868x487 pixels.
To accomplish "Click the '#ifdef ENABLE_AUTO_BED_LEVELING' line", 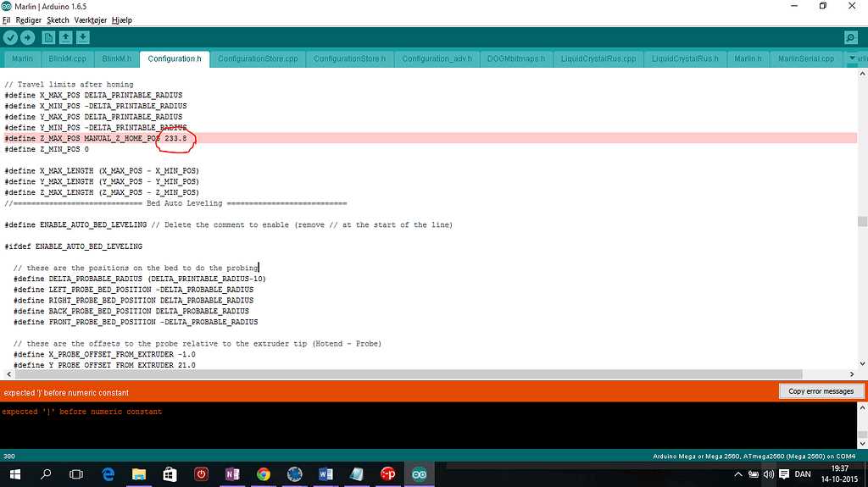I will click(74, 246).
